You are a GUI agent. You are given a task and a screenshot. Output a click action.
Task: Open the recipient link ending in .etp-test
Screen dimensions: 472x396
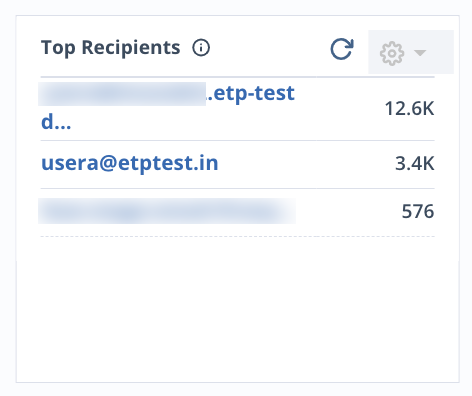[168, 107]
